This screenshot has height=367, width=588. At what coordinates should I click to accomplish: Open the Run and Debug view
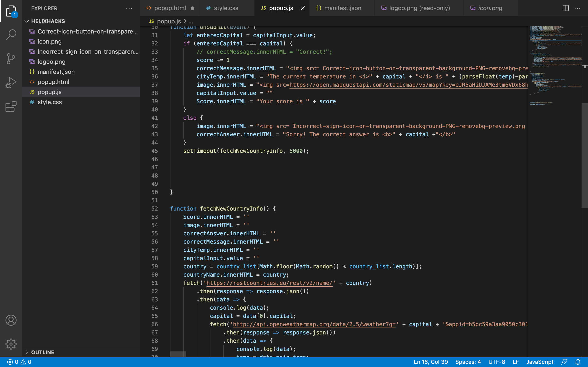coord(11,83)
